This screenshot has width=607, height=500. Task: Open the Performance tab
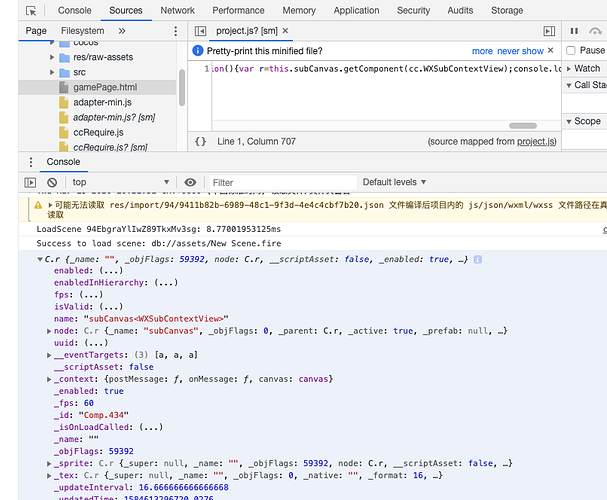coord(238,10)
